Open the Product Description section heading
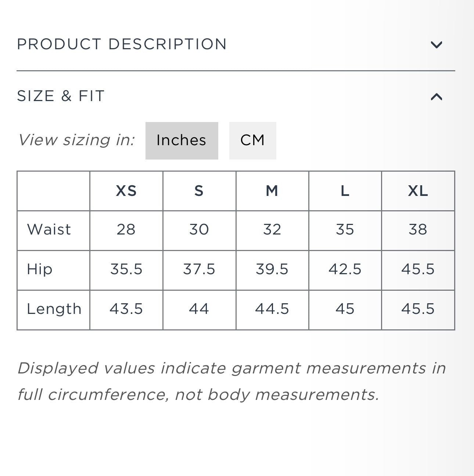The width and height of the screenshot is (474, 476). point(122,44)
